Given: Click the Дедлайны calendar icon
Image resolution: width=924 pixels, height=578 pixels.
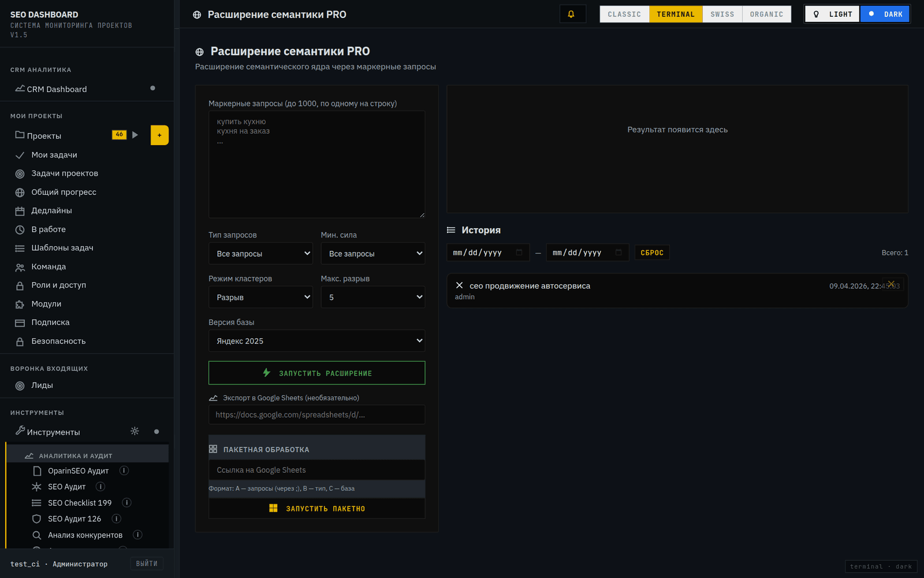Looking at the screenshot, I should (x=20, y=211).
